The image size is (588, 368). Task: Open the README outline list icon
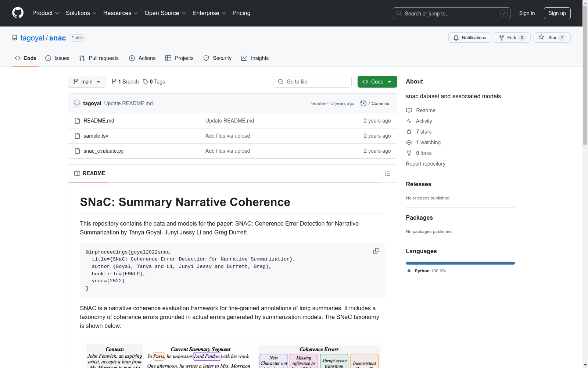click(x=388, y=174)
